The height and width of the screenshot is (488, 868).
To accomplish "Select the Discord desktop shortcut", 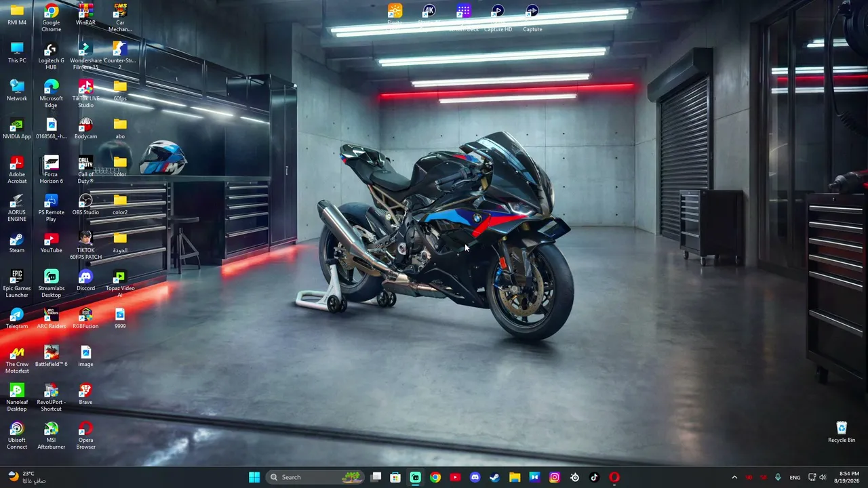I will [x=85, y=280].
